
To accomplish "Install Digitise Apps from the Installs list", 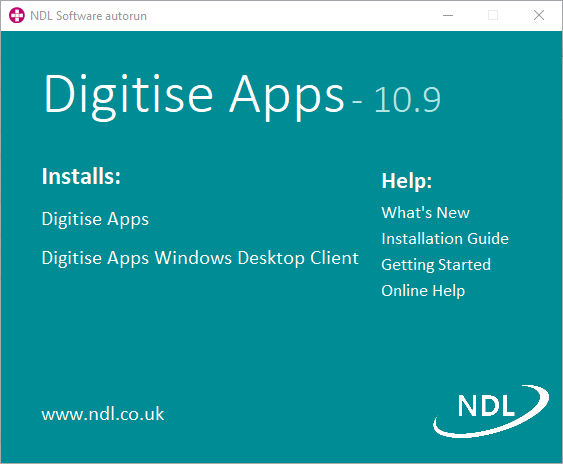I will [x=95, y=219].
